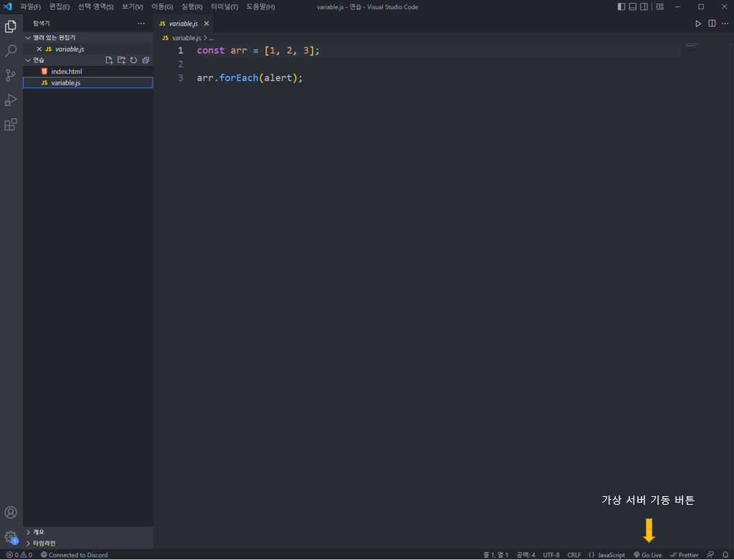Open the 도움말(H) menu
Screen dimensions: 734x560
(x=260, y=7)
